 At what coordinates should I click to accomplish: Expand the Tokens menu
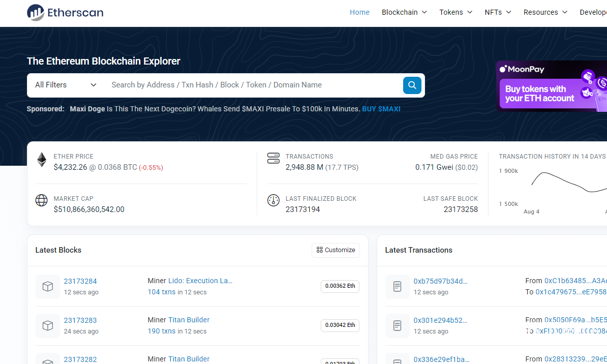coord(456,12)
